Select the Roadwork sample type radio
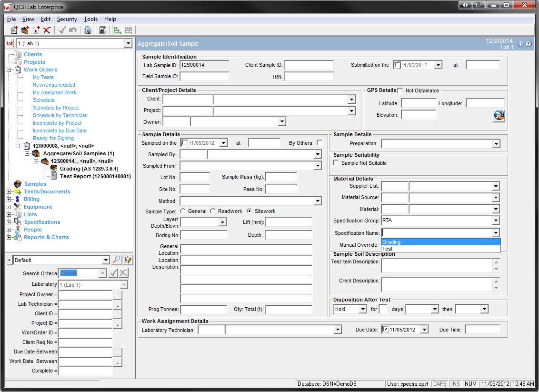This screenshot has height=392, width=539. (x=213, y=211)
